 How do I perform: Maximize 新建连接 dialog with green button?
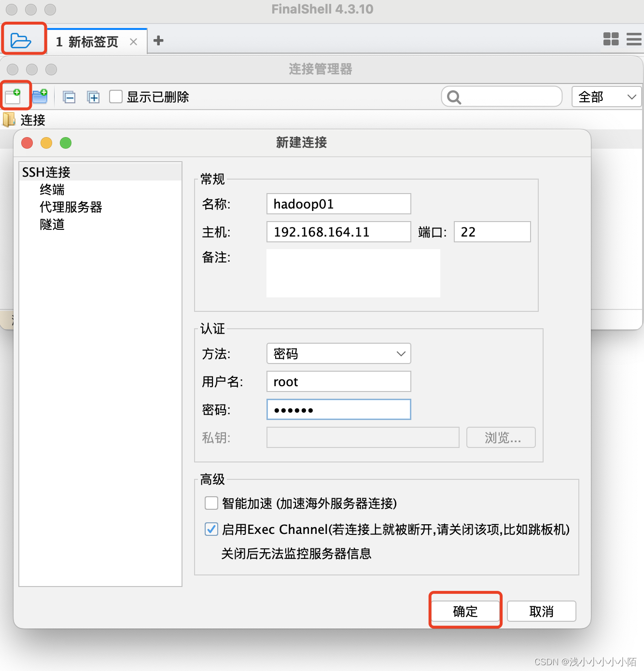tap(66, 143)
